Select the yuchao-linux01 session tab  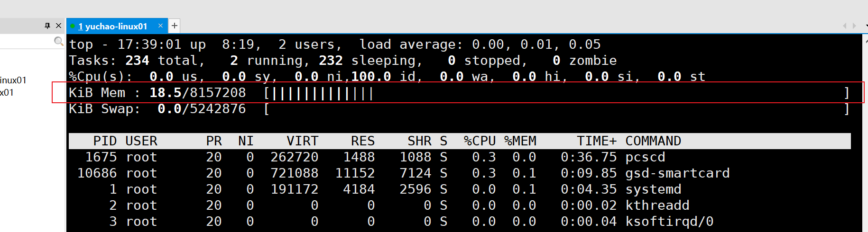click(113, 27)
